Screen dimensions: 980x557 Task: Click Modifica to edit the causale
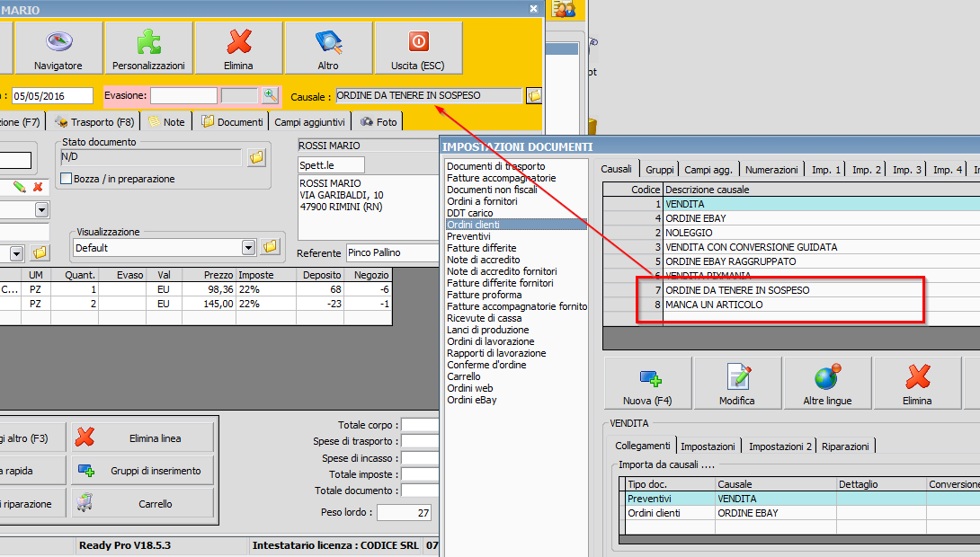(x=737, y=384)
